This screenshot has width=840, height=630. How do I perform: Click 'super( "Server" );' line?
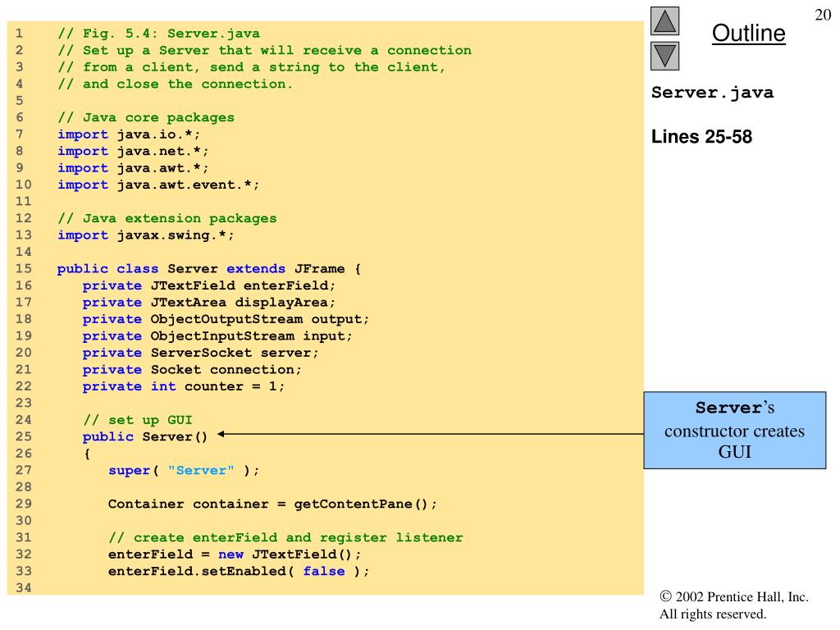[x=184, y=470]
